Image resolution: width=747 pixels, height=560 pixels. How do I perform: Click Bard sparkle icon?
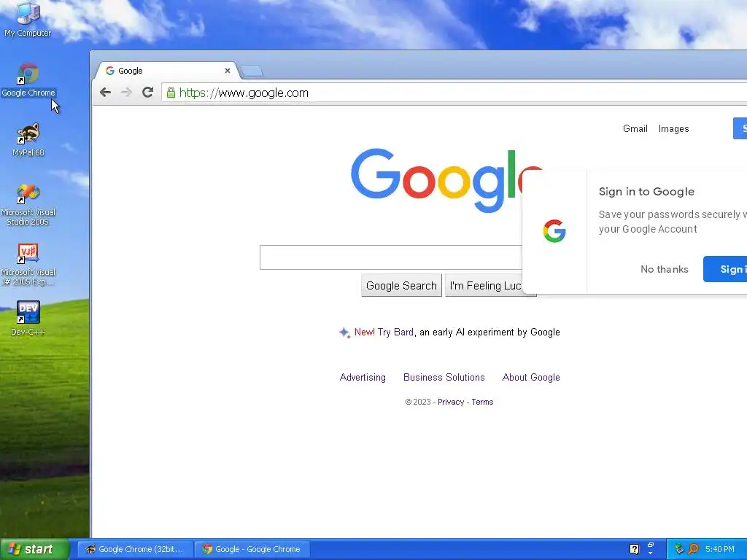(344, 332)
